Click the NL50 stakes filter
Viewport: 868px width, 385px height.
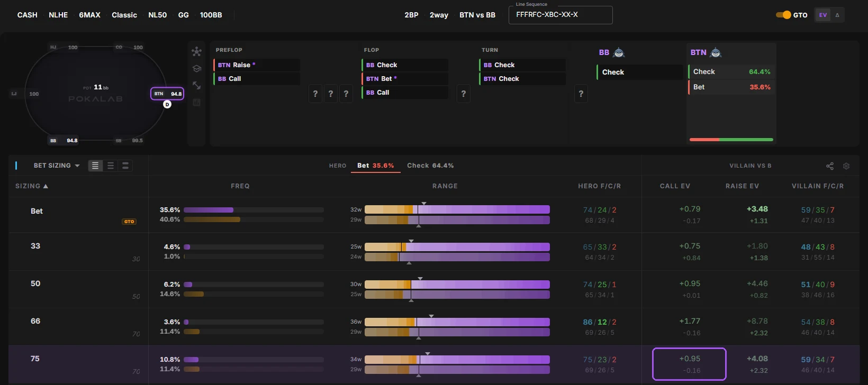[x=158, y=15]
